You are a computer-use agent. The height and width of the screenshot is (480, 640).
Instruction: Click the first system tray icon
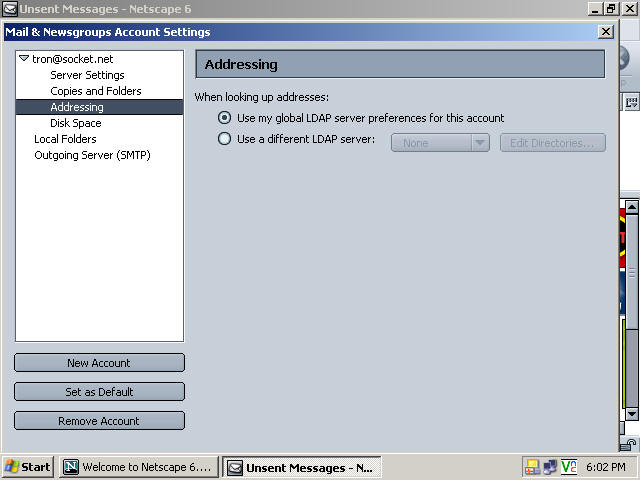coord(532,467)
